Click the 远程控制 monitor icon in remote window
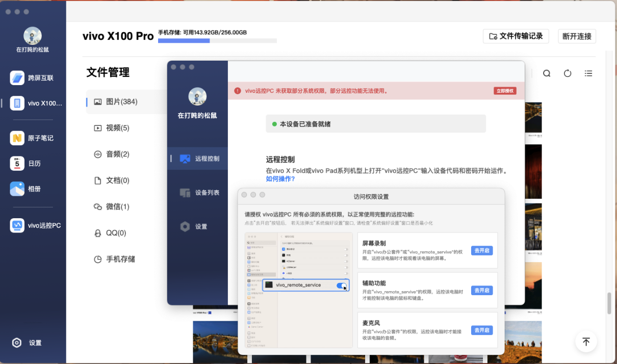The width and height of the screenshot is (617, 364). pos(185,159)
